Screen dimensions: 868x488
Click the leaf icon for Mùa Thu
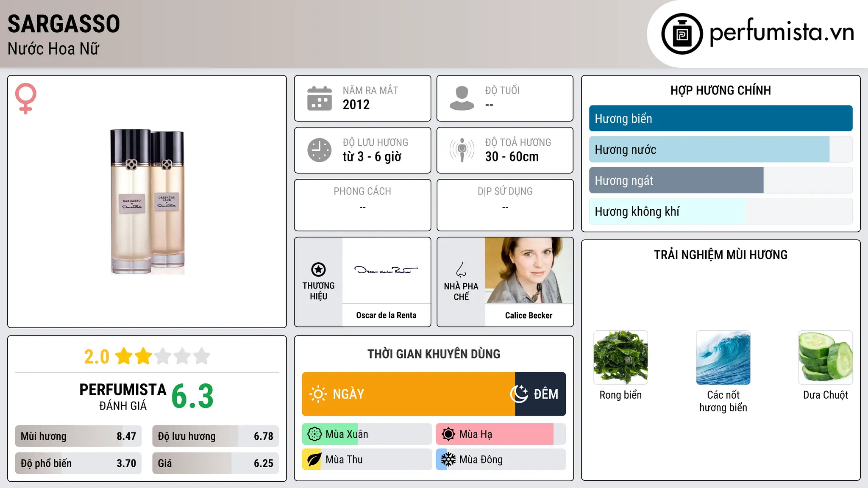point(314,460)
